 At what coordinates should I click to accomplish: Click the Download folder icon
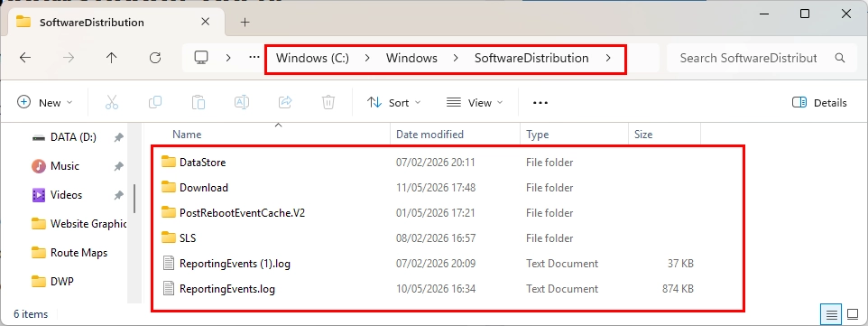169,187
